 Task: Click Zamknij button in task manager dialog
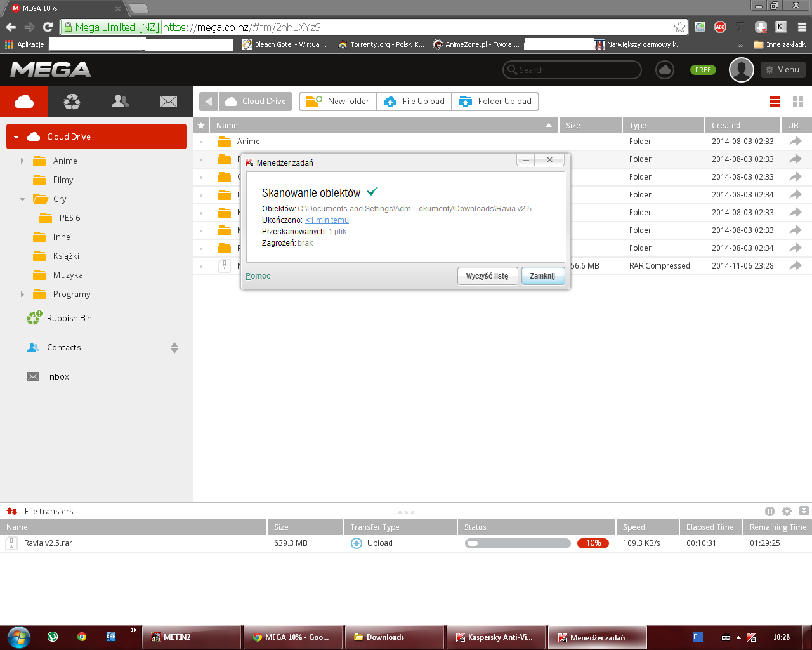point(542,276)
